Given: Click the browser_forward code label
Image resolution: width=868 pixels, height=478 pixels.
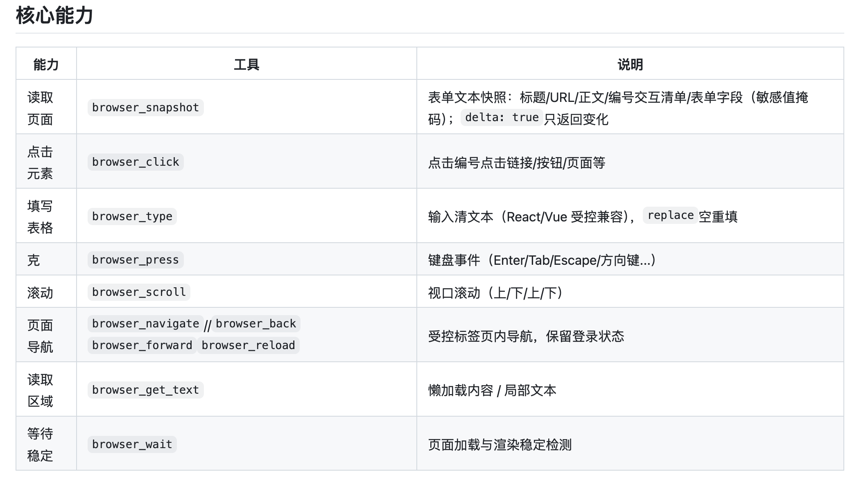Looking at the screenshot, I should pyautogui.click(x=142, y=345).
